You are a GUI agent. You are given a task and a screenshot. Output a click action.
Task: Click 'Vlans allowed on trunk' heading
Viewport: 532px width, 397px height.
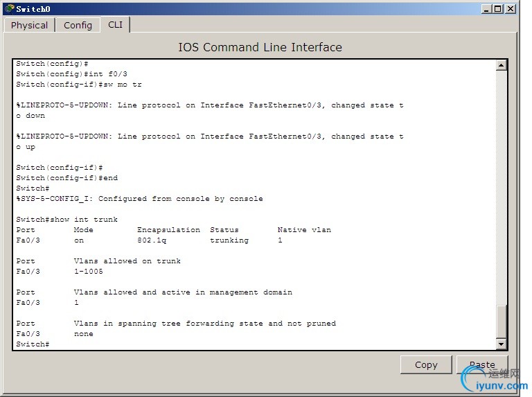[x=127, y=261]
